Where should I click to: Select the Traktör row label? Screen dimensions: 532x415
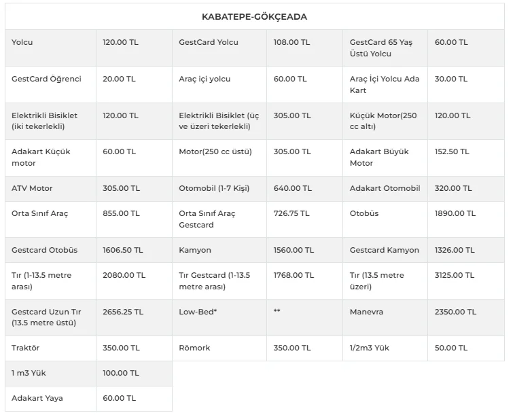(x=26, y=348)
